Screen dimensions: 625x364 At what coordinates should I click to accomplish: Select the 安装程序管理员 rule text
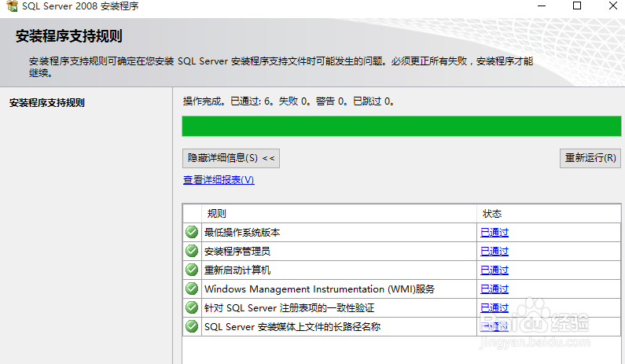click(x=237, y=251)
